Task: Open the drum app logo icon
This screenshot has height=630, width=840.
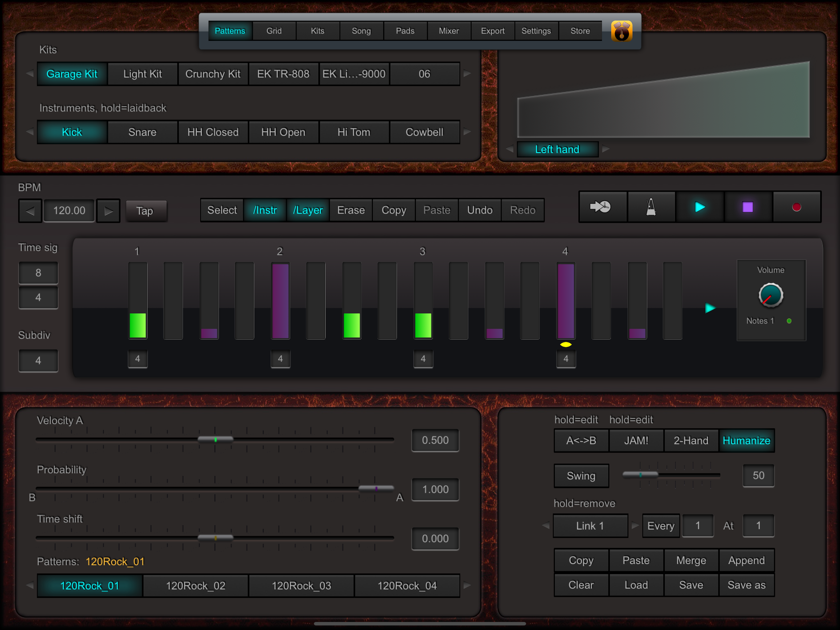Action: [x=621, y=31]
